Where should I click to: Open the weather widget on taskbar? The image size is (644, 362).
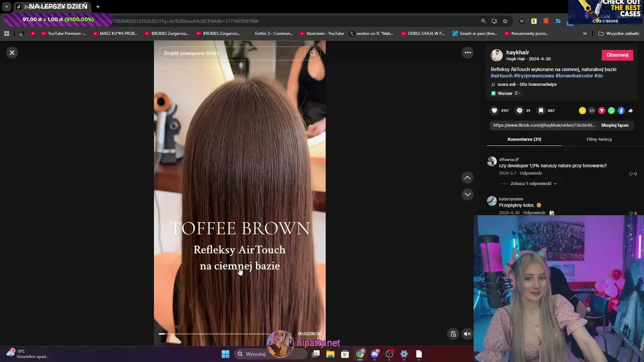coord(28,353)
